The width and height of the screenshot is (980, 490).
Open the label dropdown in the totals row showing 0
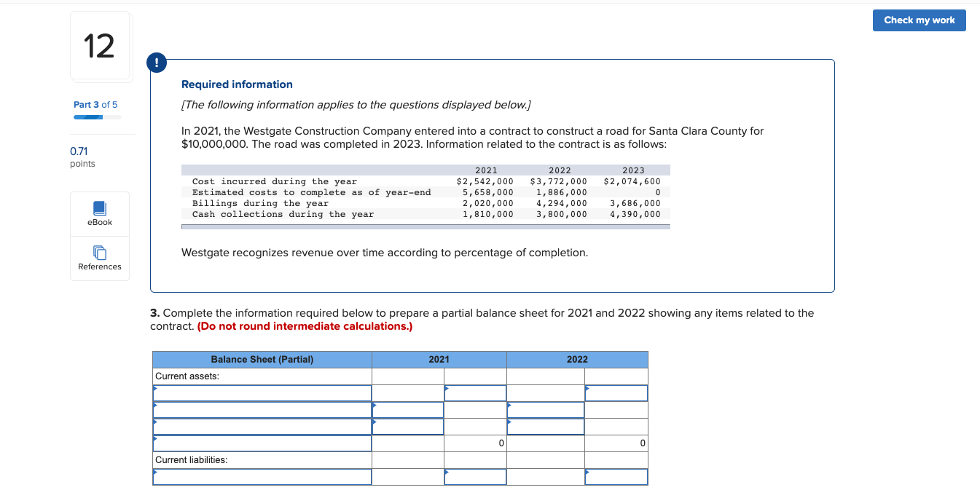[262, 443]
